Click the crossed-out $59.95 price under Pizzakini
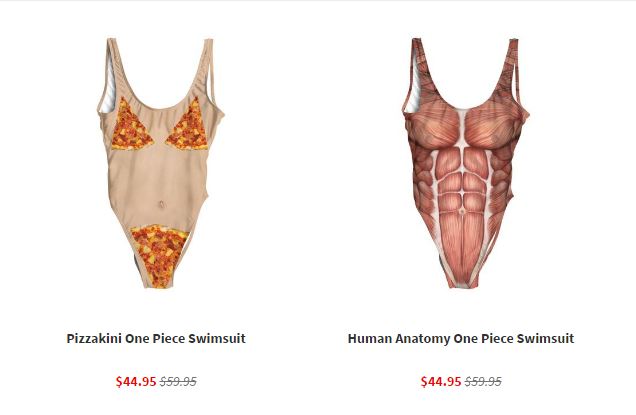Screen dimensions: 636x415 pos(178,381)
